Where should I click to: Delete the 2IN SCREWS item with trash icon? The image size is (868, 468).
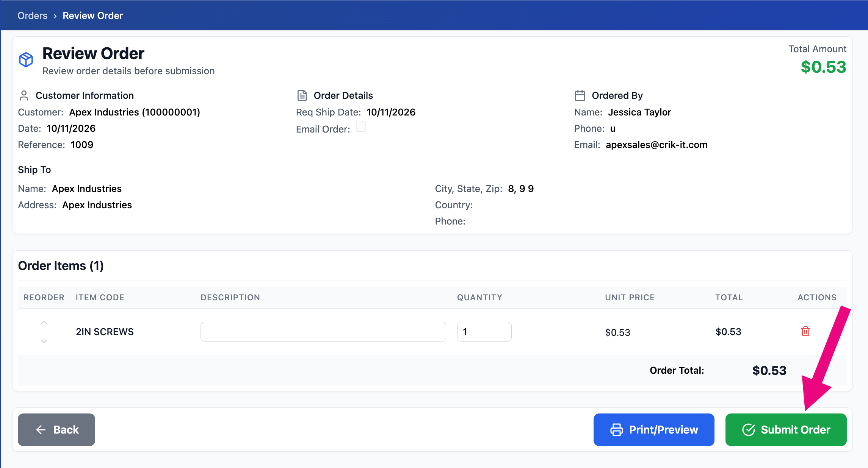805,331
